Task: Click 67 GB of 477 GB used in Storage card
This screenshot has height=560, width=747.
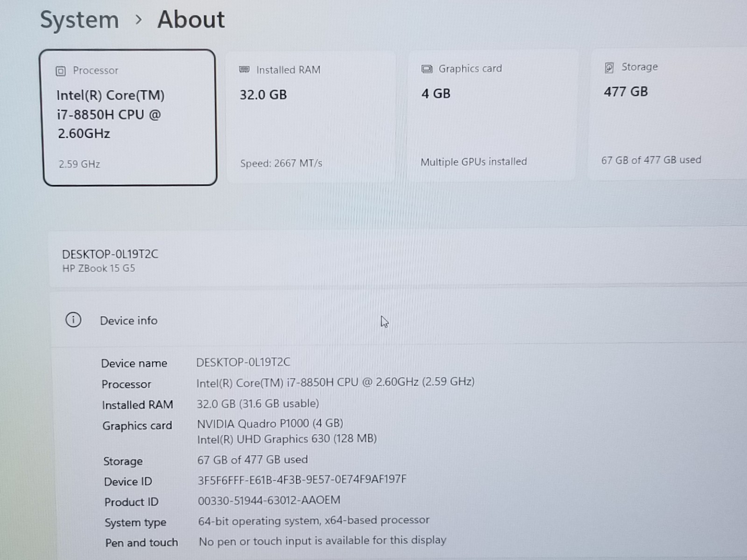Action: point(651,160)
